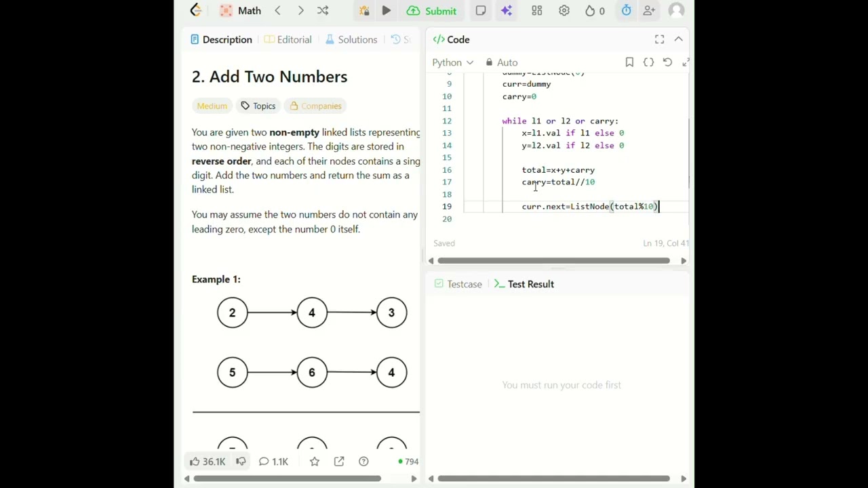This screenshot has width=868, height=488.
Task: Open the help question mark icon
Action: point(363,462)
